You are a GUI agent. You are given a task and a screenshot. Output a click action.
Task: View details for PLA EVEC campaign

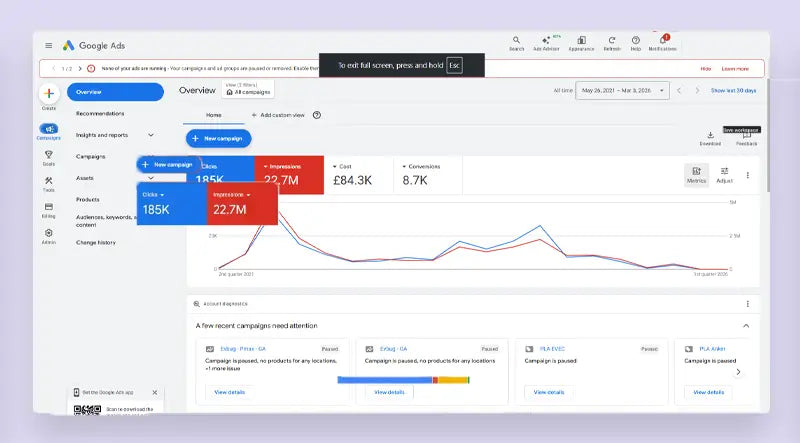549,392
